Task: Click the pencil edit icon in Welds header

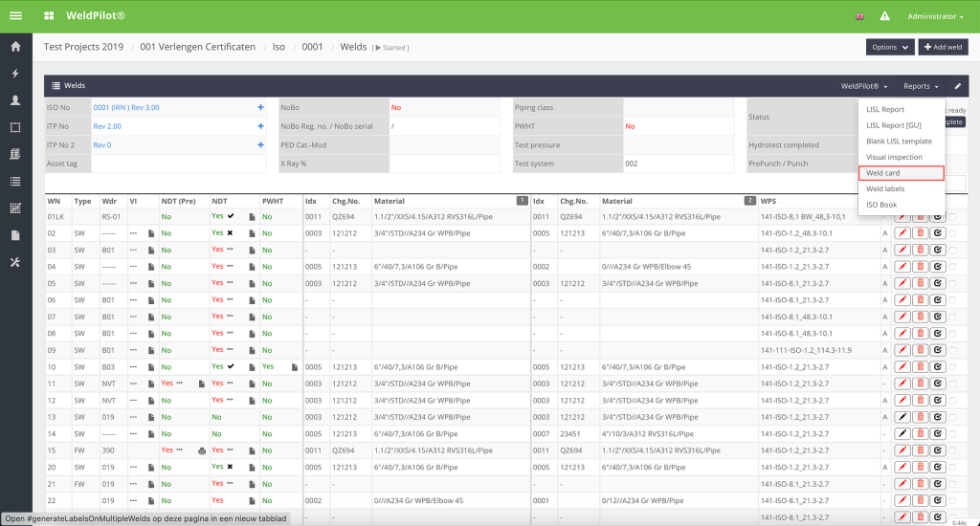Action: [957, 86]
